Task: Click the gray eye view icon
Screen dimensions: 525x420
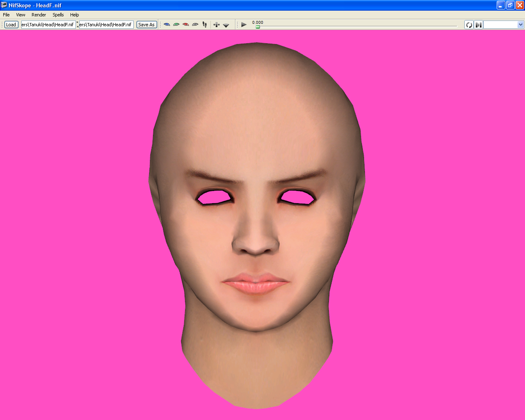Action: tap(195, 25)
